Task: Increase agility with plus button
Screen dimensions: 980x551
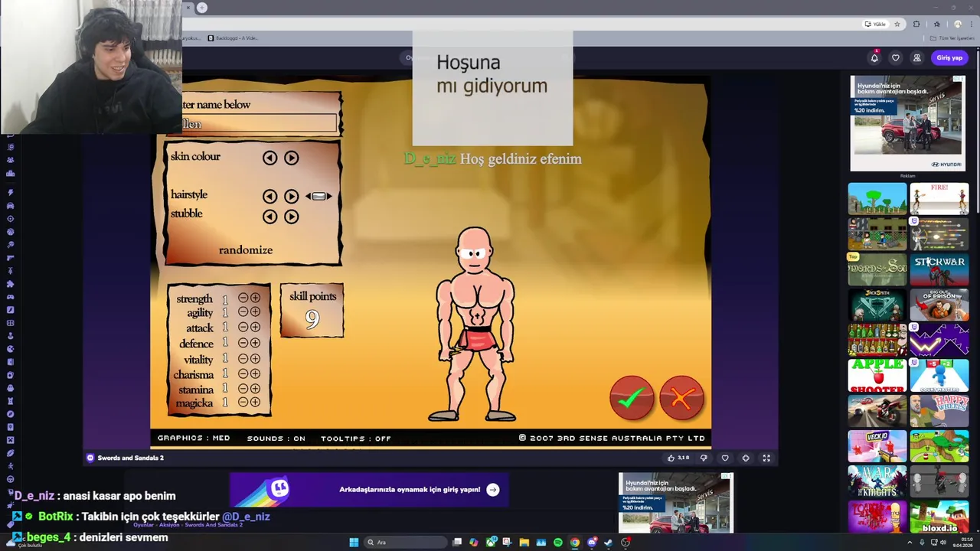Action: [x=255, y=311]
